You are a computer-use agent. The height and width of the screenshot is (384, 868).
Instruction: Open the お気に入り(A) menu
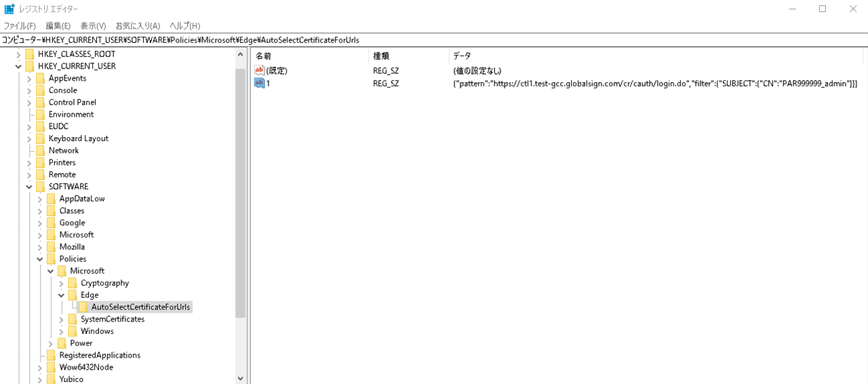click(x=138, y=26)
